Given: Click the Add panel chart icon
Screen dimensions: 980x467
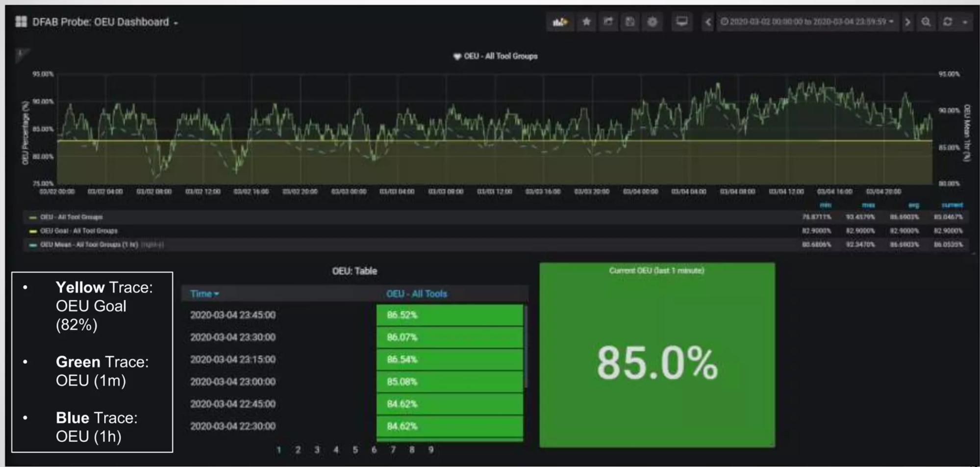Looking at the screenshot, I should coord(560,22).
